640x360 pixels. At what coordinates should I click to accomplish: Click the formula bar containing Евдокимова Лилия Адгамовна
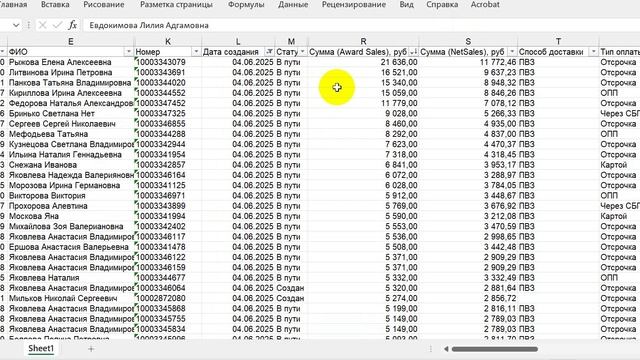tap(361, 25)
